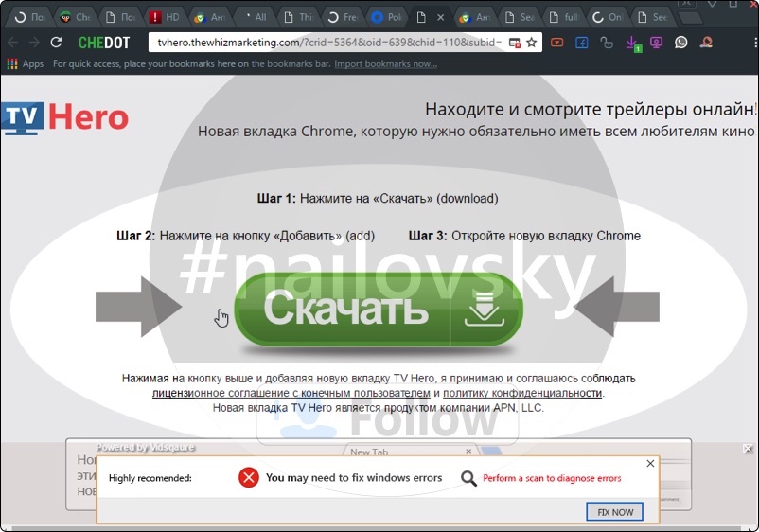Click the Шаг 2 instruction text
Image resolution: width=759 pixels, height=532 pixels.
point(245,236)
